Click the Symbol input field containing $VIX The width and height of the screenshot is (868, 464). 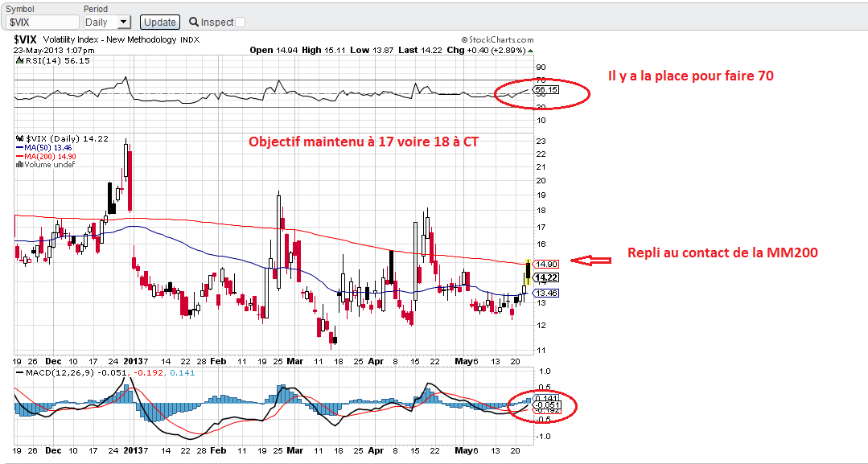43,23
